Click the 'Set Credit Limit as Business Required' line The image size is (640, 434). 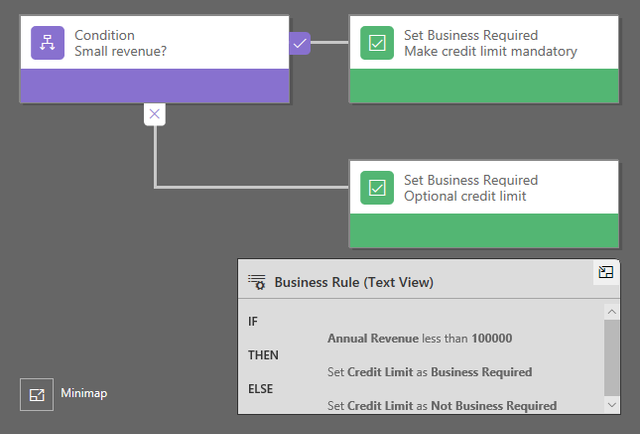point(429,372)
